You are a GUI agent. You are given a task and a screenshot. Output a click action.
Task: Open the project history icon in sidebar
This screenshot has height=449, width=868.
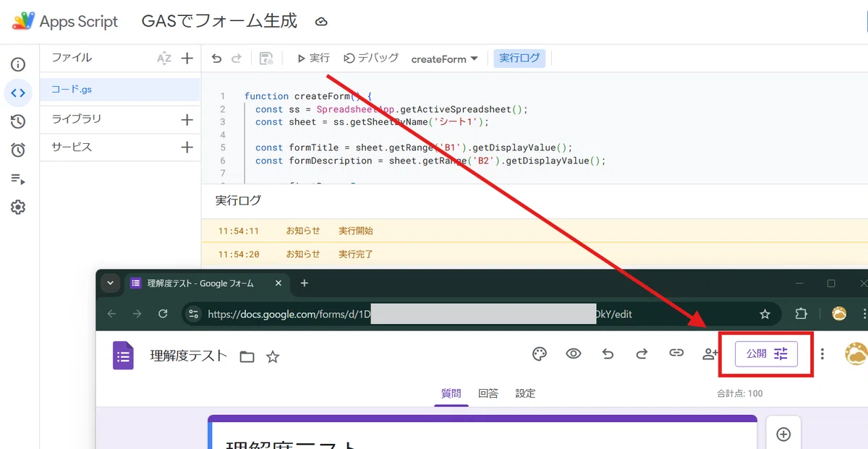pos(18,121)
